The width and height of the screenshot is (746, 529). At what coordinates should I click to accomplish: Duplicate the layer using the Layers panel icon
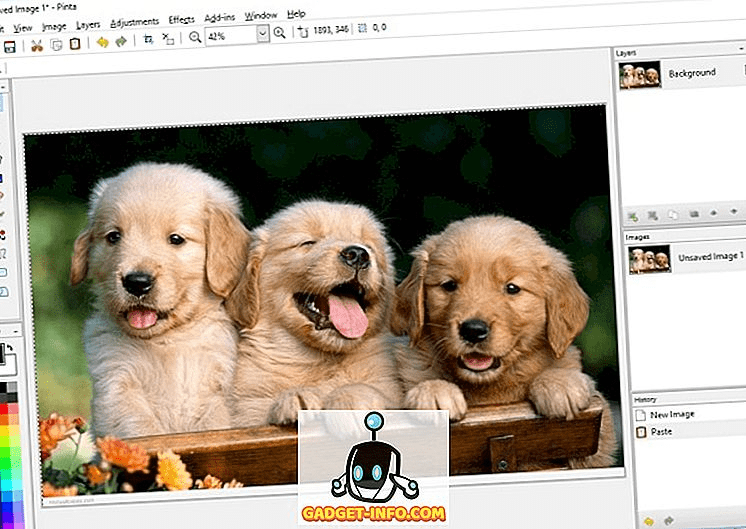(x=673, y=215)
